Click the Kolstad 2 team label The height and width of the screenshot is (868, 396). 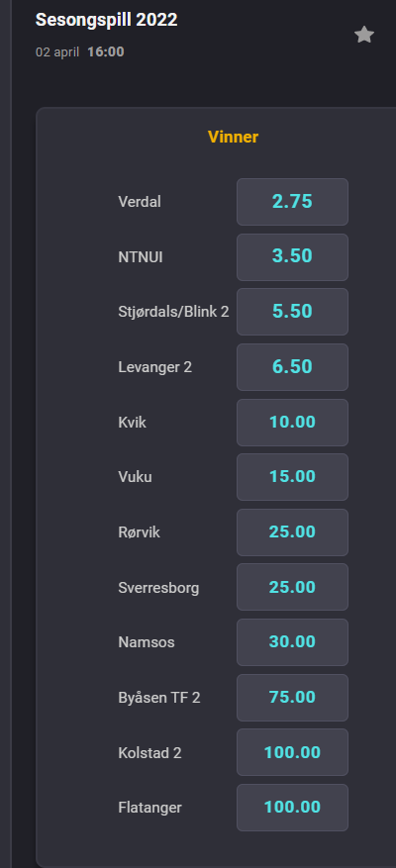pyautogui.click(x=149, y=753)
